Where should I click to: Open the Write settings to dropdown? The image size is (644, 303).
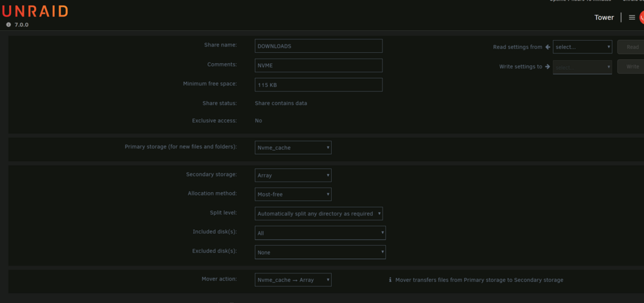[582, 67]
